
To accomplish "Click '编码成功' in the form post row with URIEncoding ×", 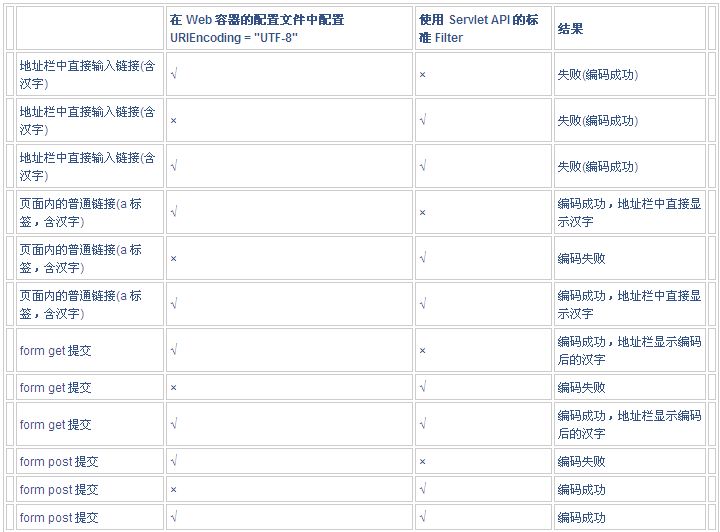I will pos(581,490).
